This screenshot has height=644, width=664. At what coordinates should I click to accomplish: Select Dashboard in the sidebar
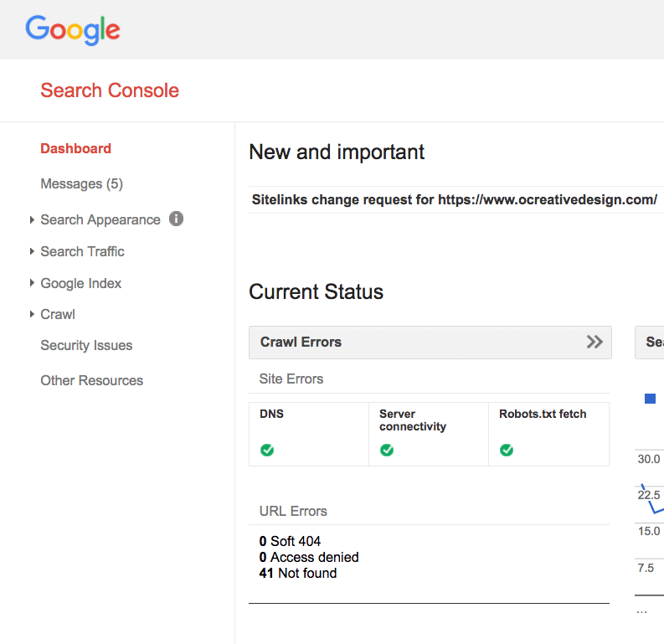(x=76, y=148)
